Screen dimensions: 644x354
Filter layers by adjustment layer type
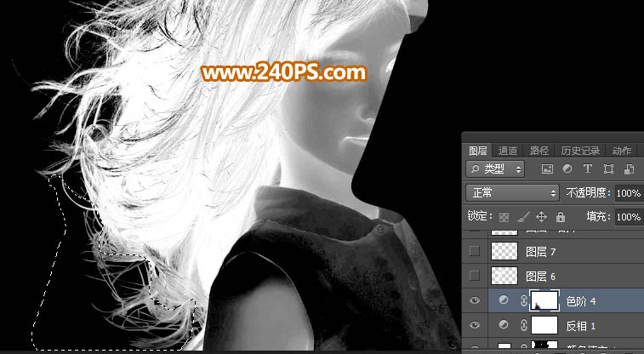coord(567,168)
